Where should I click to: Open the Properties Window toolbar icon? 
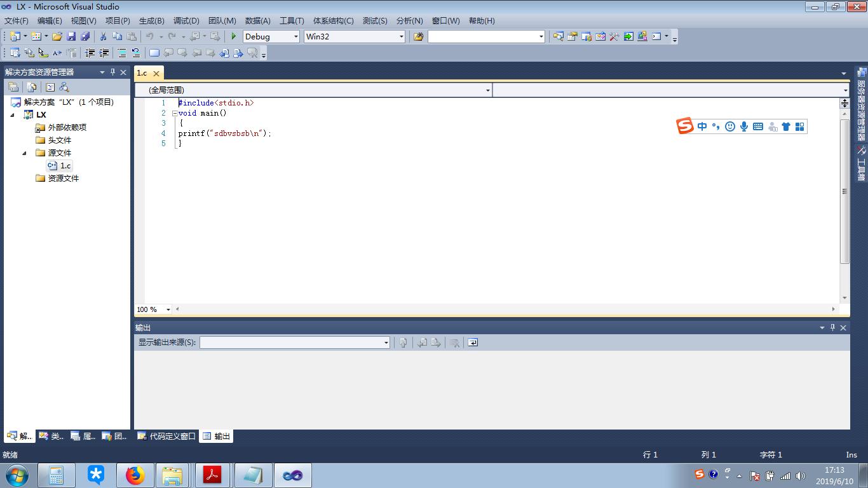[573, 36]
